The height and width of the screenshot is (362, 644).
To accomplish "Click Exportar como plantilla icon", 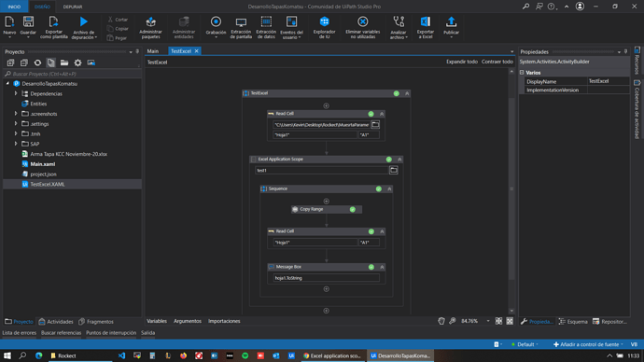I will (x=54, y=21).
